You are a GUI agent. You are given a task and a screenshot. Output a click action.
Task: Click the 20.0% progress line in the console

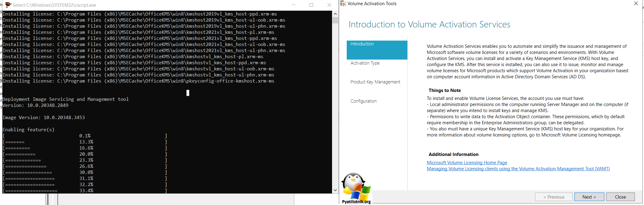tap(85, 154)
